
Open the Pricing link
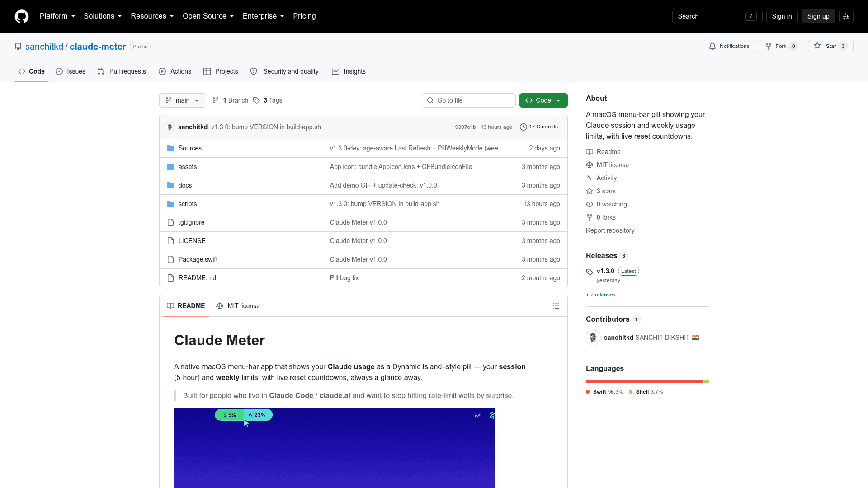coord(304,16)
